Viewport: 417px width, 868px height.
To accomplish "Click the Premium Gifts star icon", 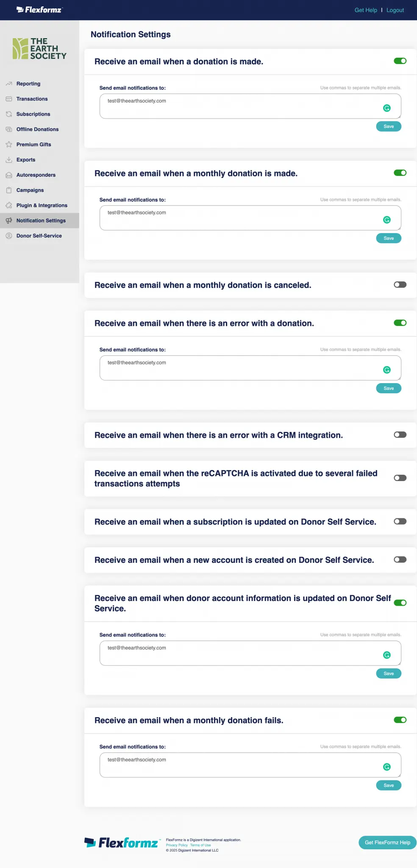I will [8, 145].
